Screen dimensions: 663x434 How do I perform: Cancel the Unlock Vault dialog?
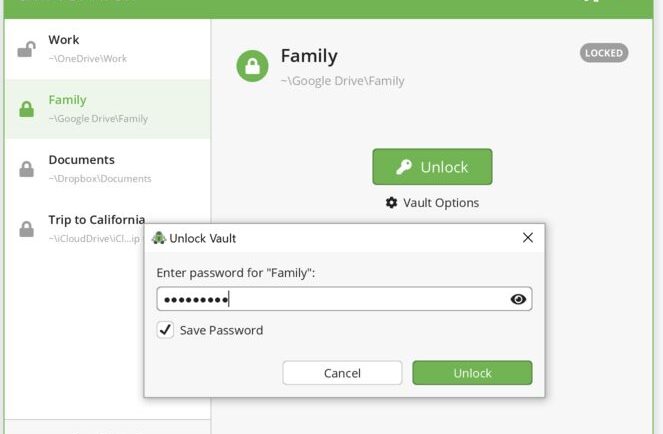(x=342, y=373)
